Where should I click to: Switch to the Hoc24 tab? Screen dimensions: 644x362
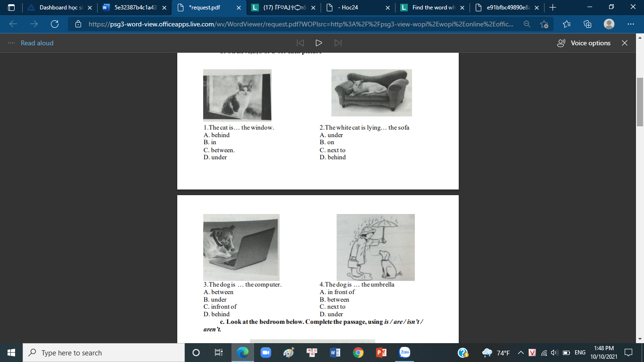point(358,8)
